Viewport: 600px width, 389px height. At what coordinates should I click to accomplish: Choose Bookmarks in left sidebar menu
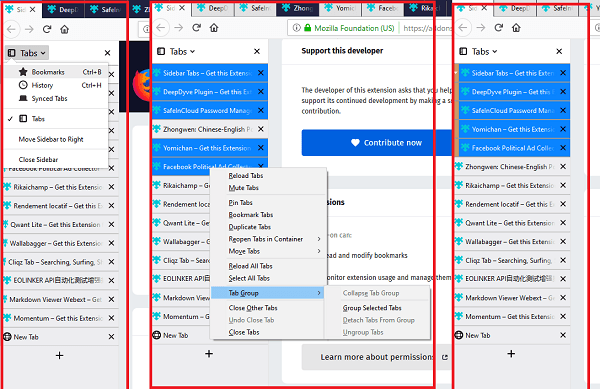coord(56,72)
